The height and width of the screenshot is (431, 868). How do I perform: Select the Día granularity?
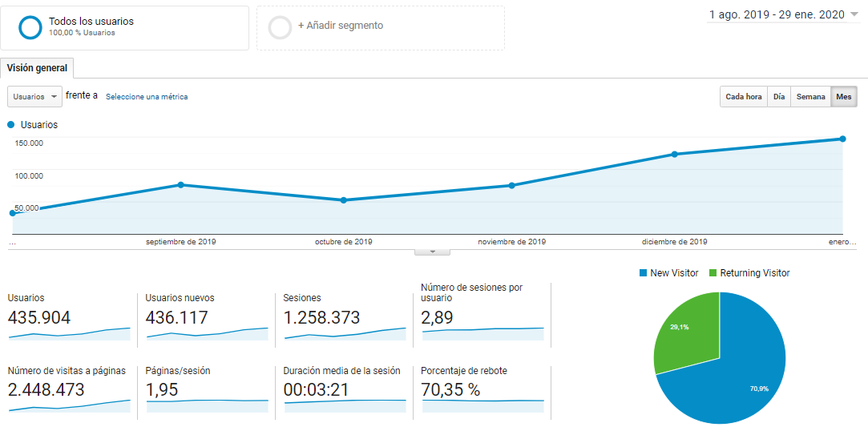[x=779, y=96]
